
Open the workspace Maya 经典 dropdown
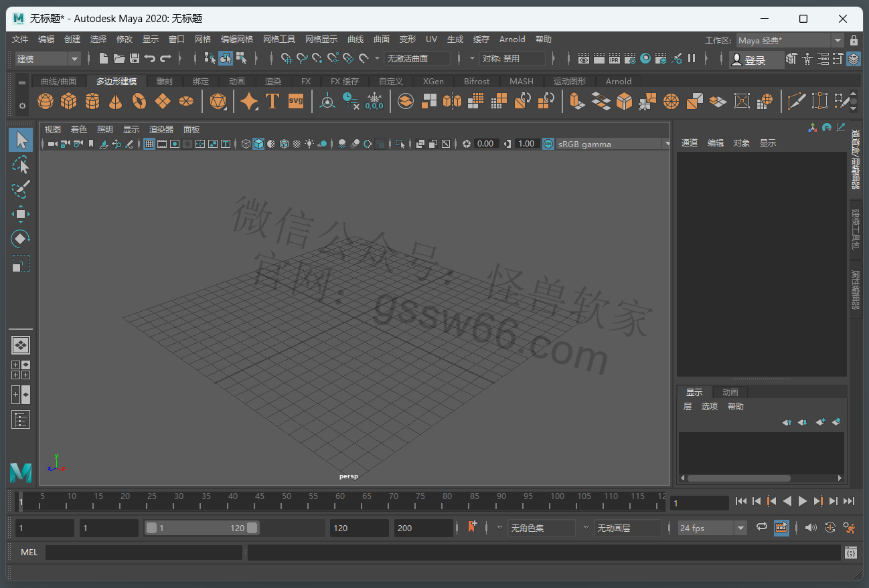tap(790, 41)
